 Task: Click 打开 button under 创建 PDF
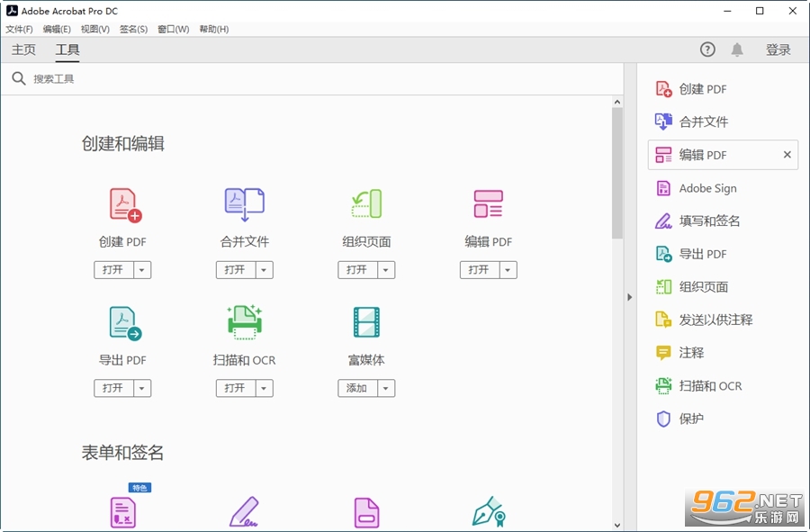(113, 270)
